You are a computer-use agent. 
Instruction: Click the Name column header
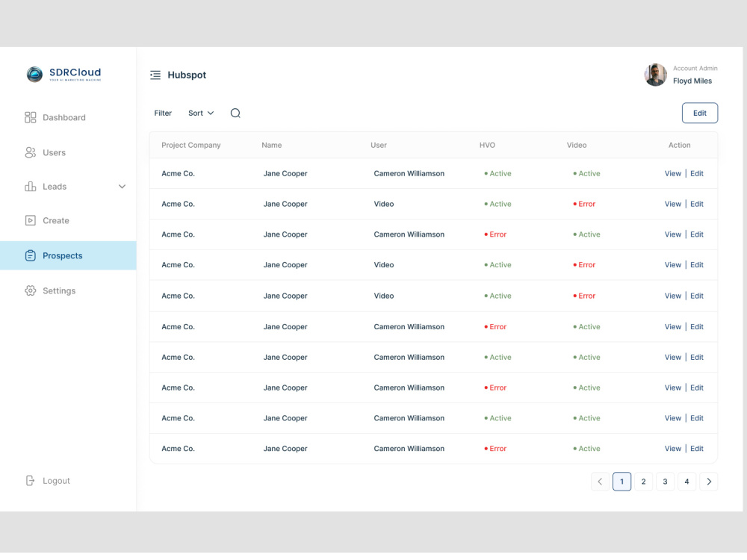(x=272, y=146)
